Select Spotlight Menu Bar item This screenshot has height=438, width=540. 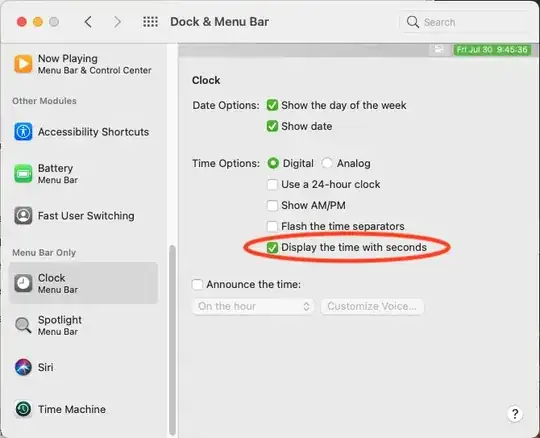pos(83,325)
